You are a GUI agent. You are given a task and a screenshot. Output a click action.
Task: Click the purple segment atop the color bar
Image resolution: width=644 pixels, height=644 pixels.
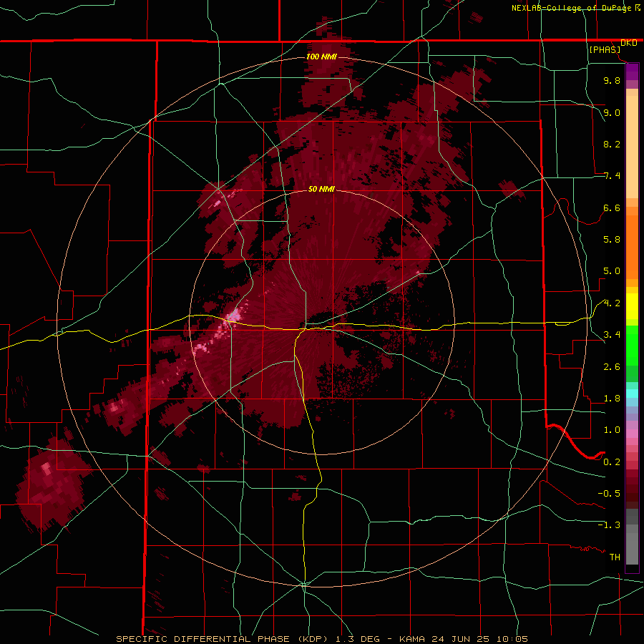point(632,72)
